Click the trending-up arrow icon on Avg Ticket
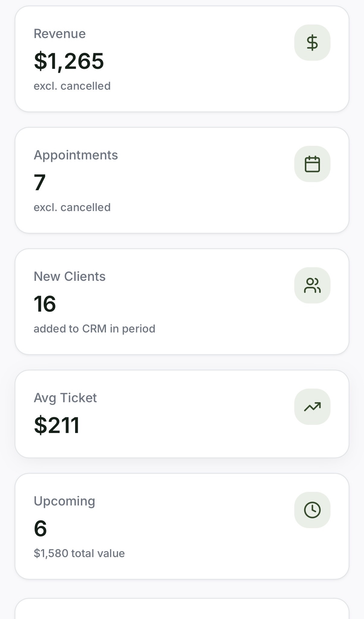This screenshot has width=364, height=619. [x=312, y=407]
